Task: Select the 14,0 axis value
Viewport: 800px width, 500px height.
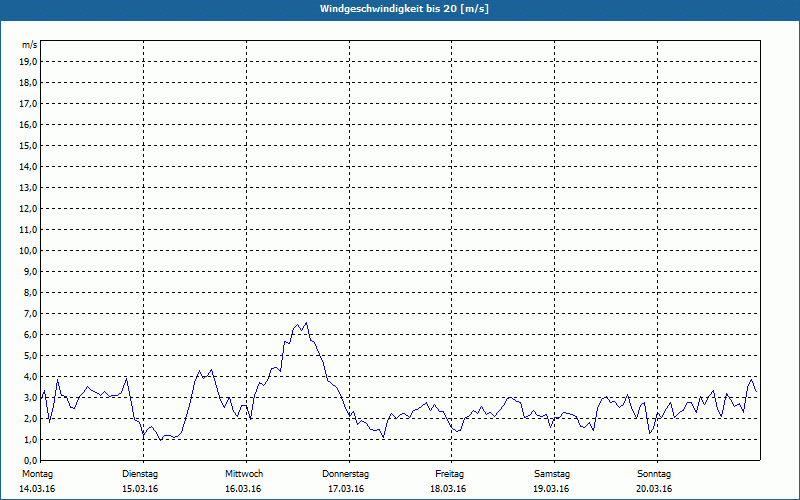Action: pyautogui.click(x=28, y=166)
